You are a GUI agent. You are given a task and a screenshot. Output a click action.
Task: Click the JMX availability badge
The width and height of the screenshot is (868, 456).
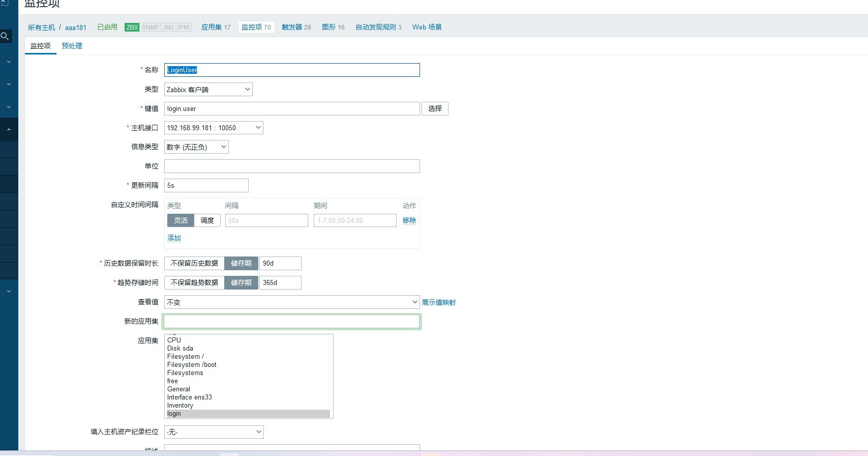tap(168, 27)
